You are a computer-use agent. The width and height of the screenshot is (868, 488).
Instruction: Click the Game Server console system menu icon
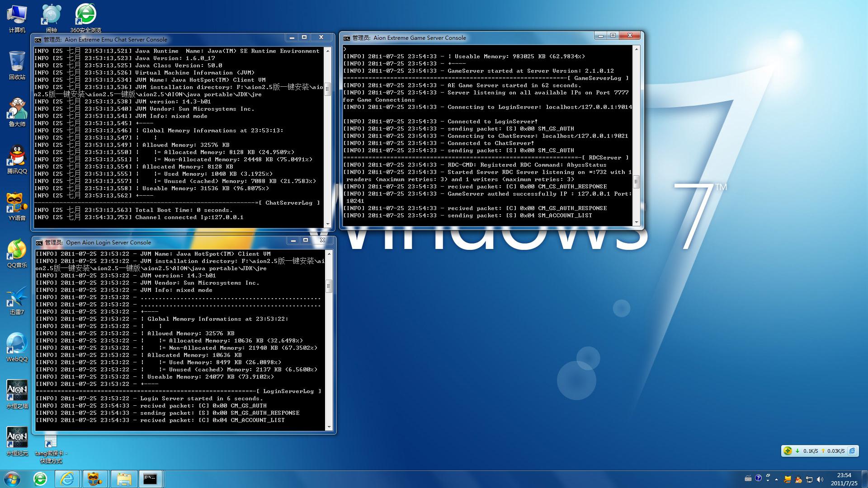click(x=347, y=38)
